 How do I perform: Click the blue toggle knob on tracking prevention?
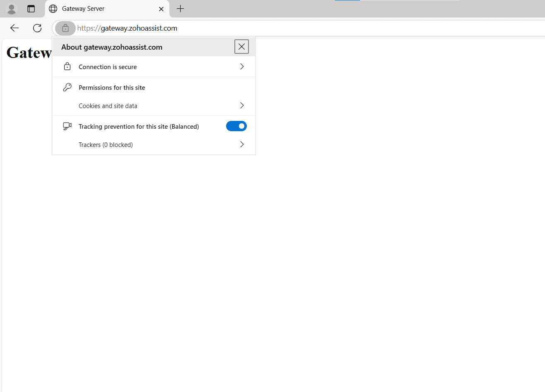point(241,126)
